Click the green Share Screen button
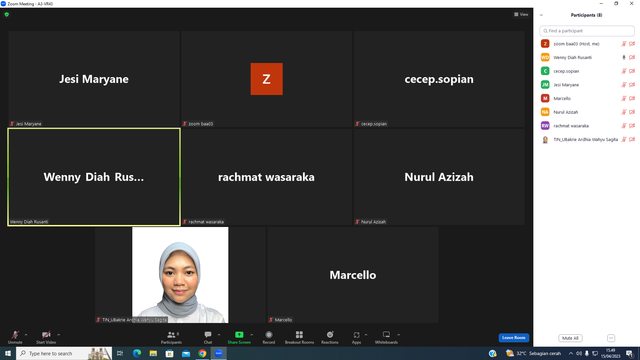 click(x=239, y=337)
